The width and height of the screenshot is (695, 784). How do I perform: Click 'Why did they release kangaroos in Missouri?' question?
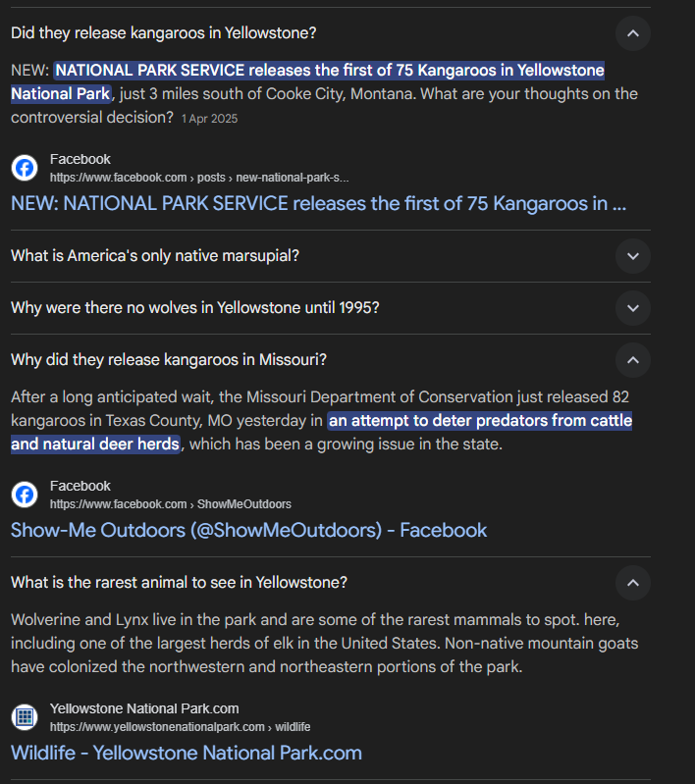169,360
